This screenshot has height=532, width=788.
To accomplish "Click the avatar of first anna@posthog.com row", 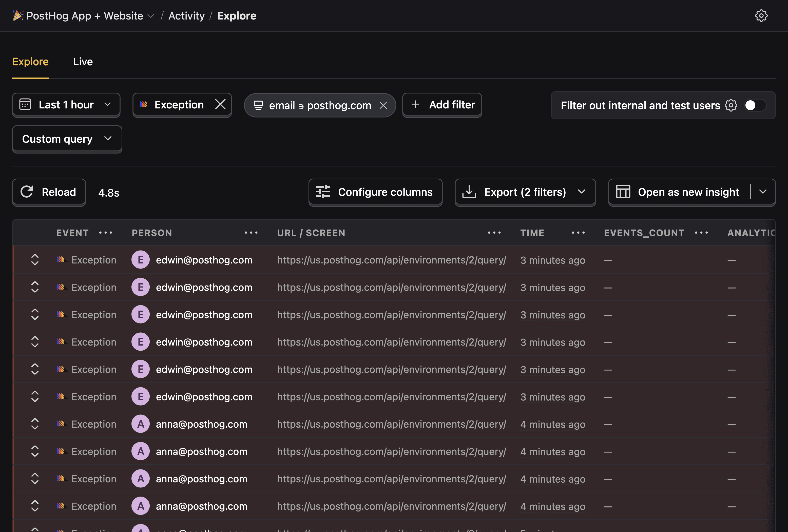I will click(141, 424).
